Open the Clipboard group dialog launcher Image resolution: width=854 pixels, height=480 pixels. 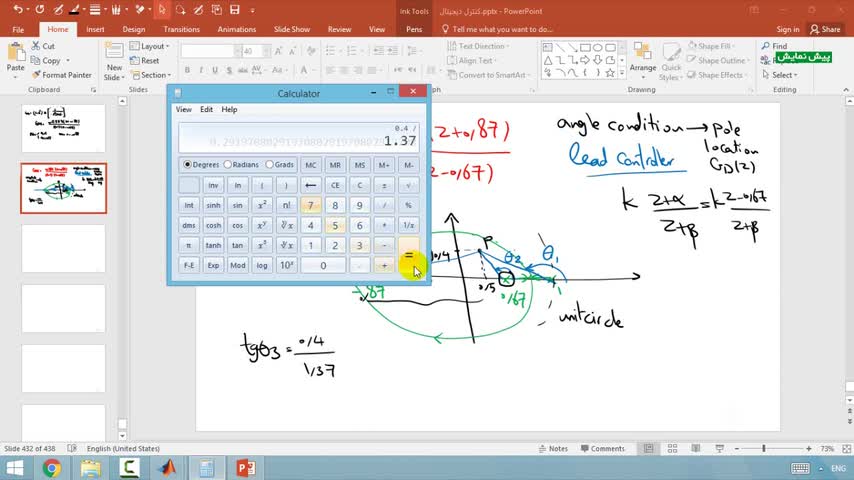(x=93, y=89)
